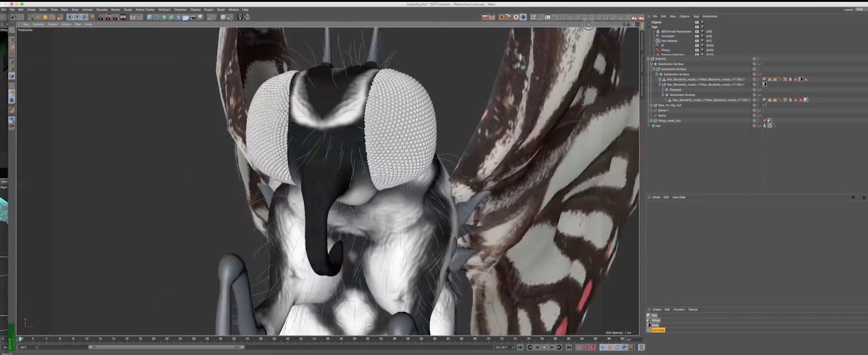Select the Rotate tool circular icon

coord(52,17)
